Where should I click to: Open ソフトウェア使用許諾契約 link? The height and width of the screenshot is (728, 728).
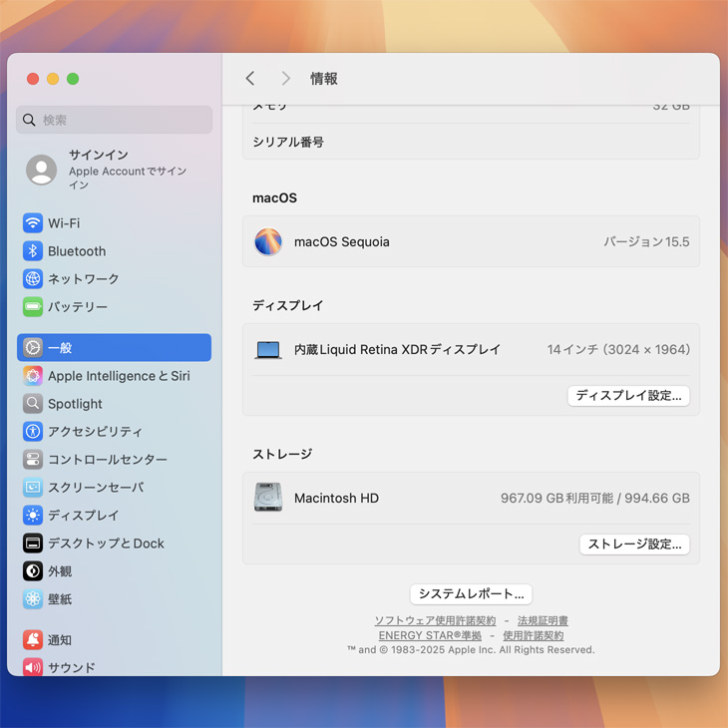click(x=435, y=620)
